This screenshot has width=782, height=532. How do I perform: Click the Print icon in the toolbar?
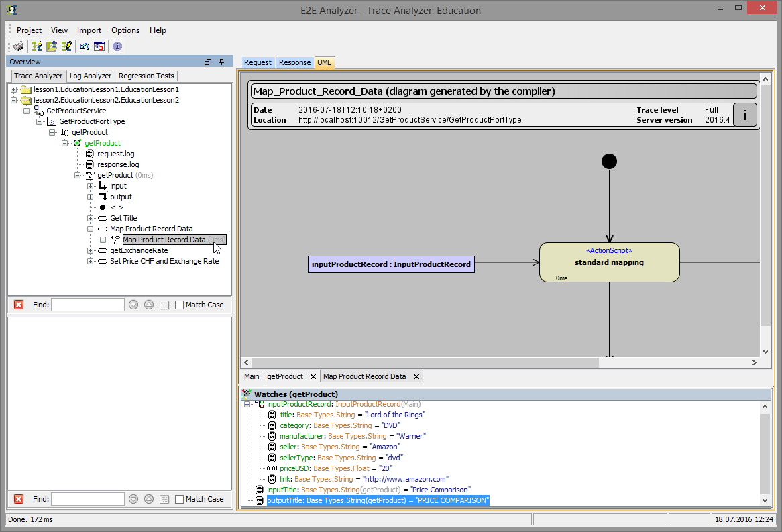[18, 46]
